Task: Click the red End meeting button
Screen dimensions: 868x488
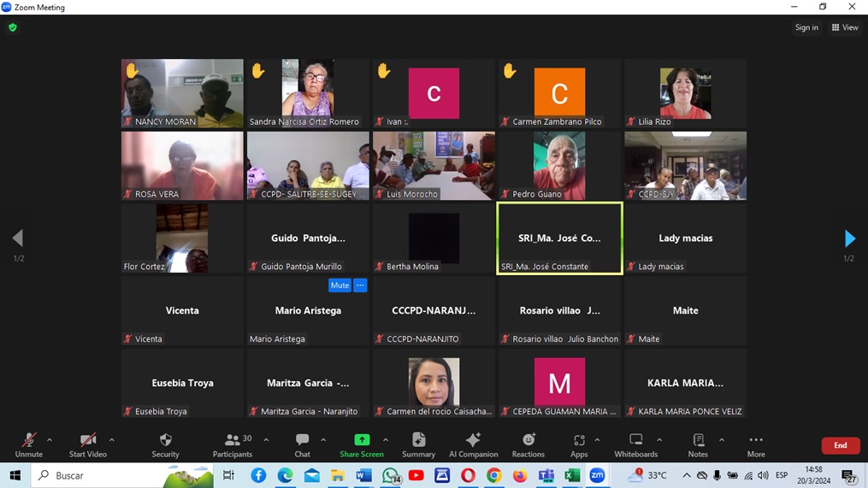Action: (840, 445)
